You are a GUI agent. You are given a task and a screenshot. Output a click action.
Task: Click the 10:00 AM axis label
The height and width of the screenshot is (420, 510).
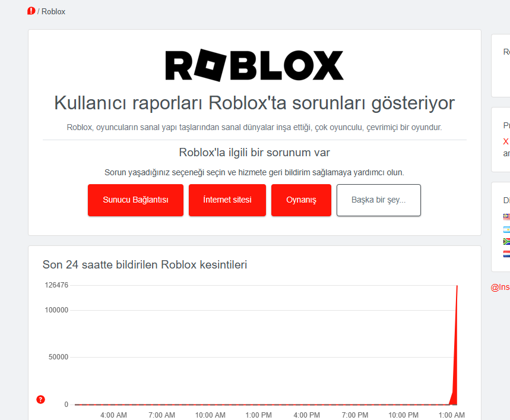[x=210, y=415]
